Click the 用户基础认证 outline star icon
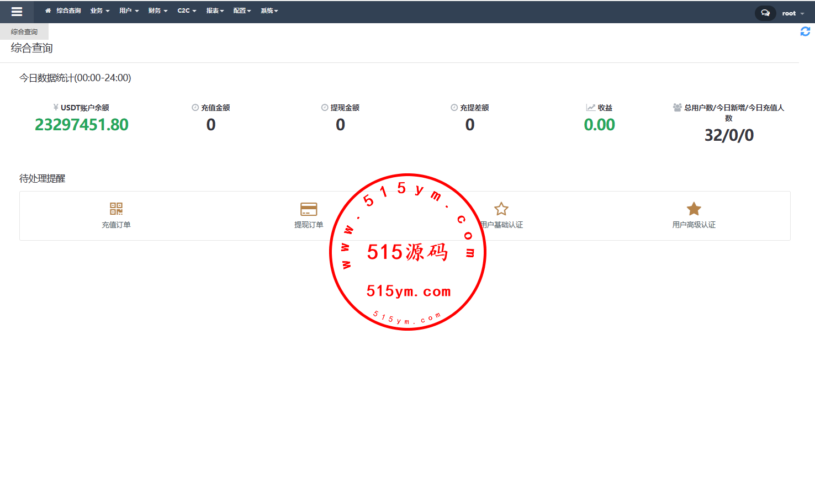 pos(501,209)
